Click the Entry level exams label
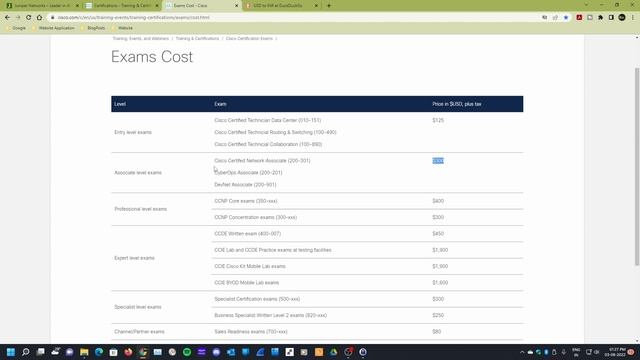This screenshot has height=360, width=640. pyautogui.click(x=133, y=132)
